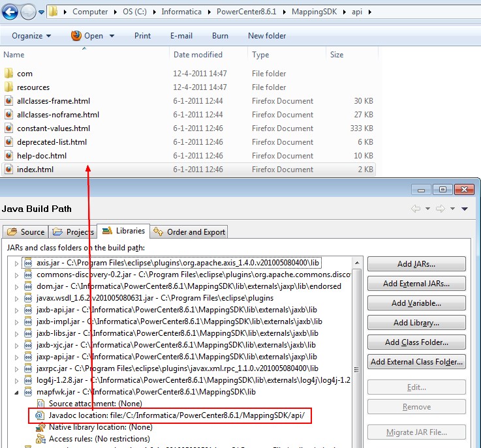Image resolution: width=481 pixels, height=448 pixels.
Task: Click the Add External JARs button
Action: 416,284
